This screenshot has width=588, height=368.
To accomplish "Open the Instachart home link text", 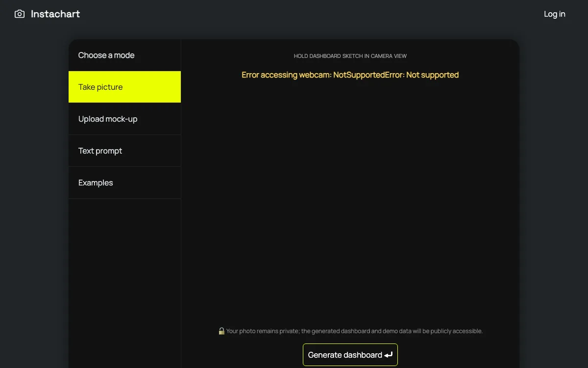I will coord(55,14).
